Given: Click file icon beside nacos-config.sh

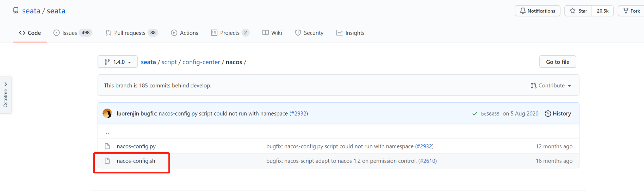Looking at the screenshot, I should pyautogui.click(x=107, y=161).
